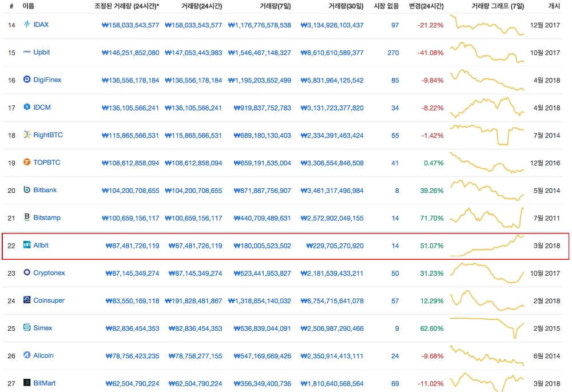Open IDCM's 7-day volume sparkline graph
The width and height of the screenshot is (572, 392).
487,108
